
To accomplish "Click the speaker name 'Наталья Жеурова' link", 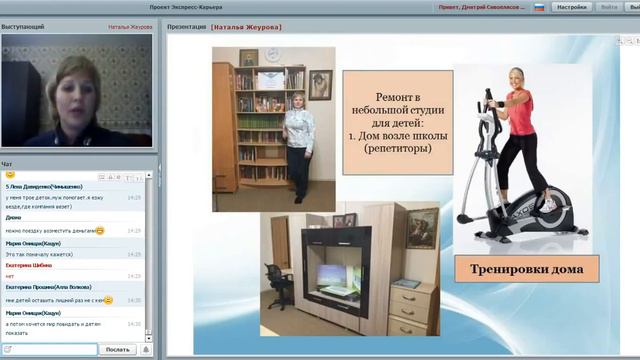I will point(130,27).
